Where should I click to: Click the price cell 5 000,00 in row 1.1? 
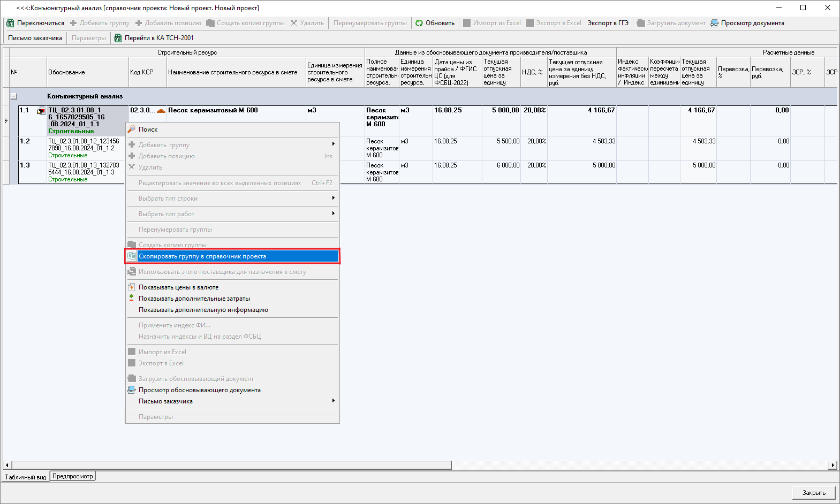tap(501, 121)
